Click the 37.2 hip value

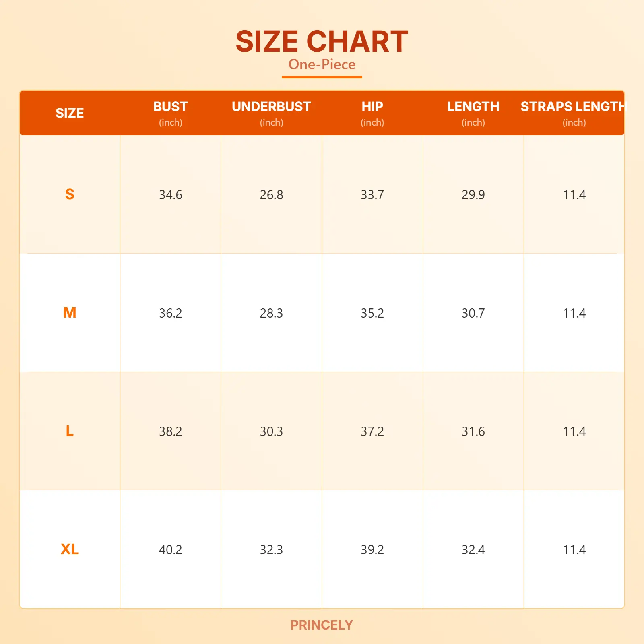click(372, 431)
